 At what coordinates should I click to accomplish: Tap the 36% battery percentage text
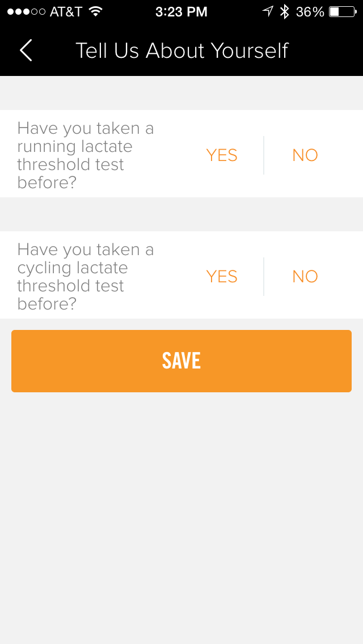coord(310,11)
